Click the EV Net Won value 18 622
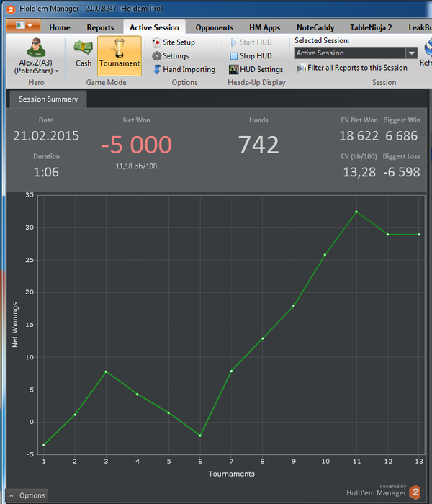The height and width of the screenshot is (504, 432). pos(359,136)
